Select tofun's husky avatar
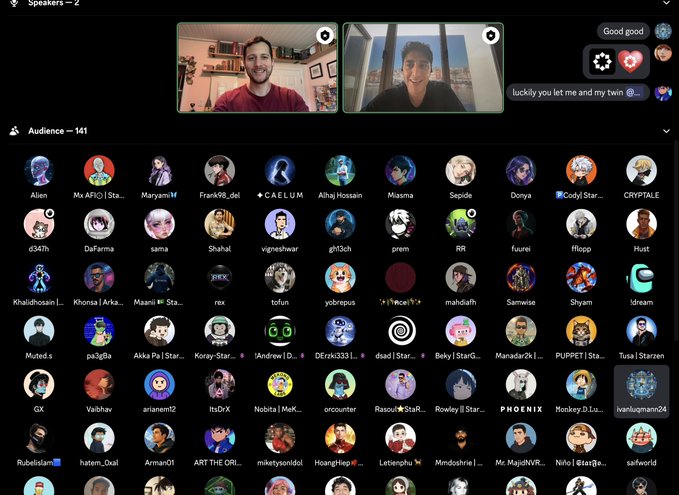Image resolution: width=679 pixels, height=495 pixels. tap(280, 278)
